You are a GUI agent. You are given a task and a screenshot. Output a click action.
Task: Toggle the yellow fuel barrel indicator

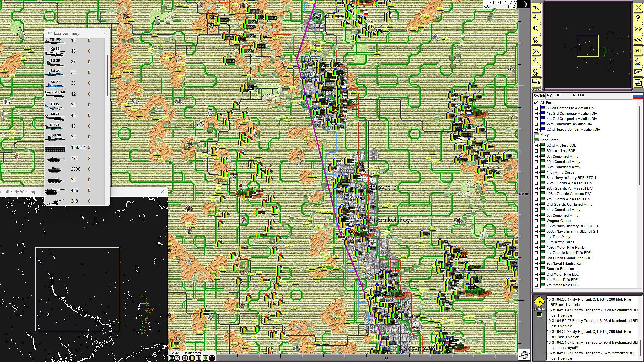(192, 358)
